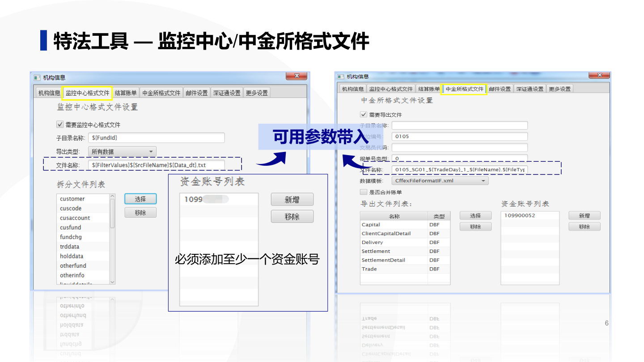
Task: Select fundchg in the 拆分文件列表 list
Action: tap(83, 237)
